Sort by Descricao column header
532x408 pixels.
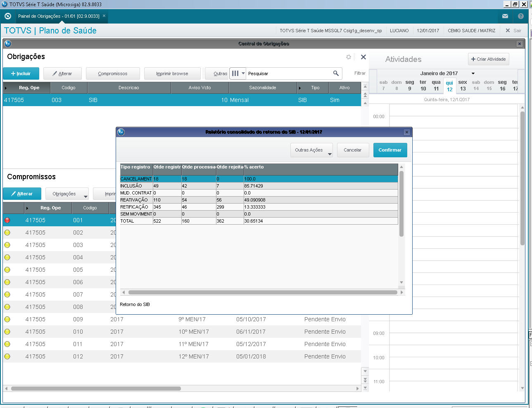point(129,88)
